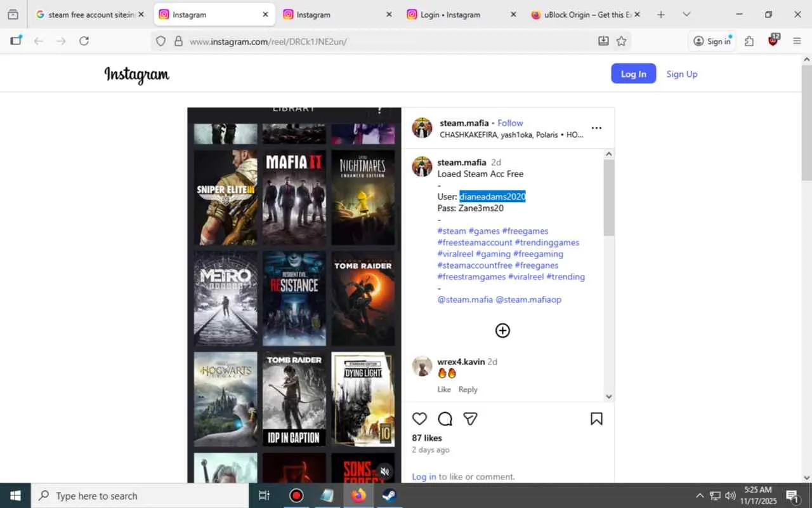Load more comments with the plus icon
The width and height of the screenshot is (812, 508).
click(502, 330)
